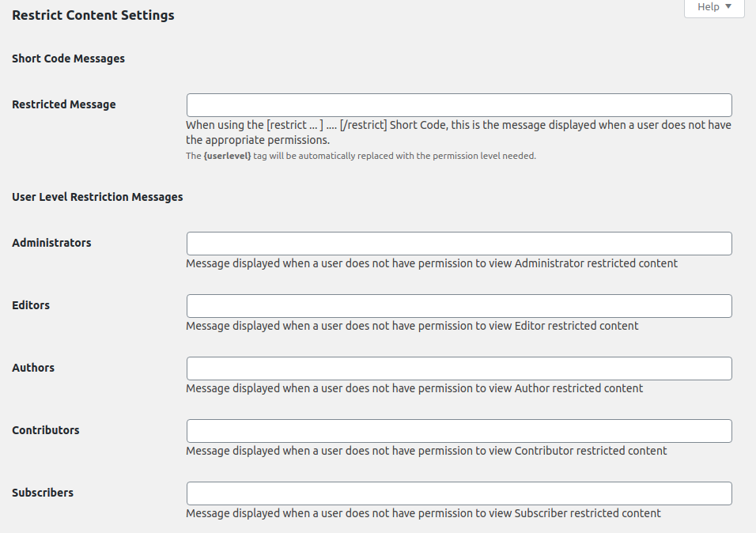Click the Editors field label

(30, 304)
